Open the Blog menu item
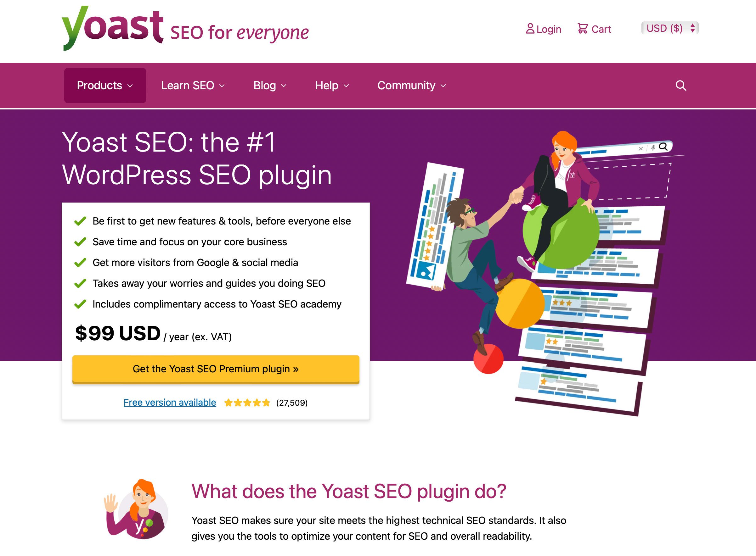Screen dimensions: 756x556 click(x=270, y=85)
